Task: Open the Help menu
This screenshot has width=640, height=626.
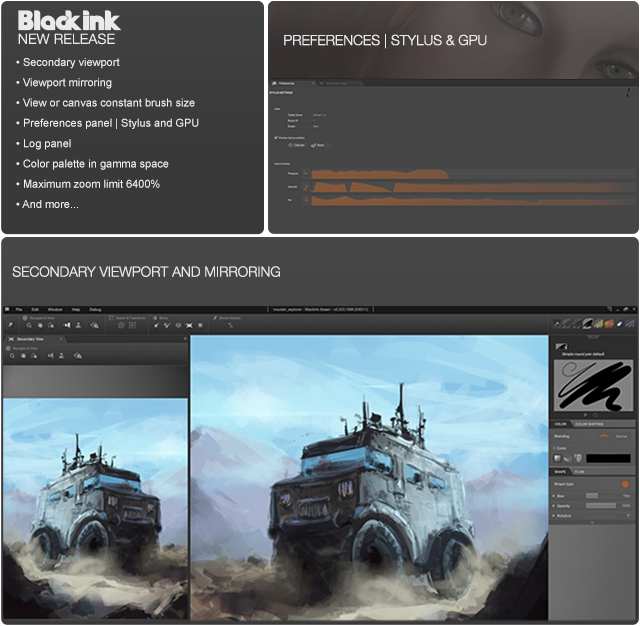Action: [76, 310]
